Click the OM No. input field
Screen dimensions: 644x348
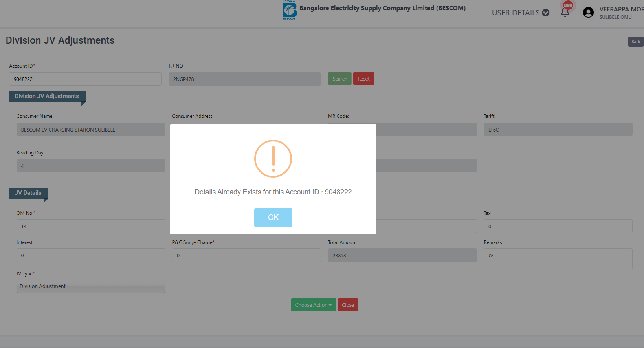91,226
